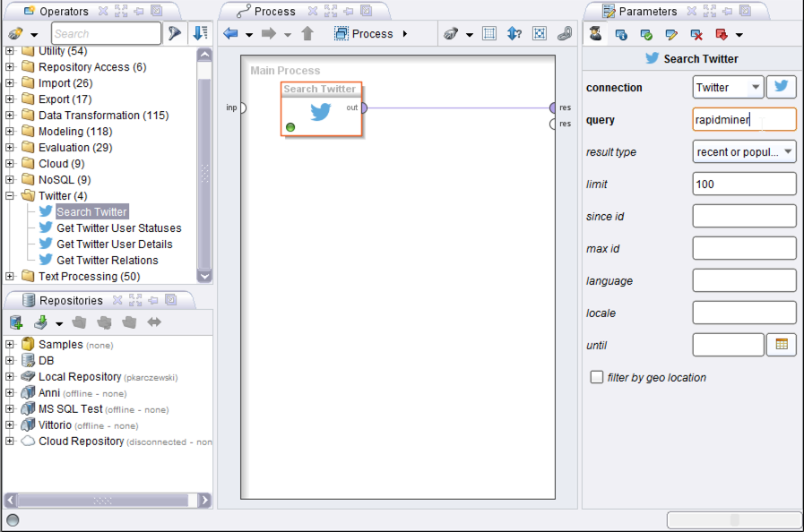Click the up arrow in Process toolbar

pyautogui.click(x=307, y=34)
